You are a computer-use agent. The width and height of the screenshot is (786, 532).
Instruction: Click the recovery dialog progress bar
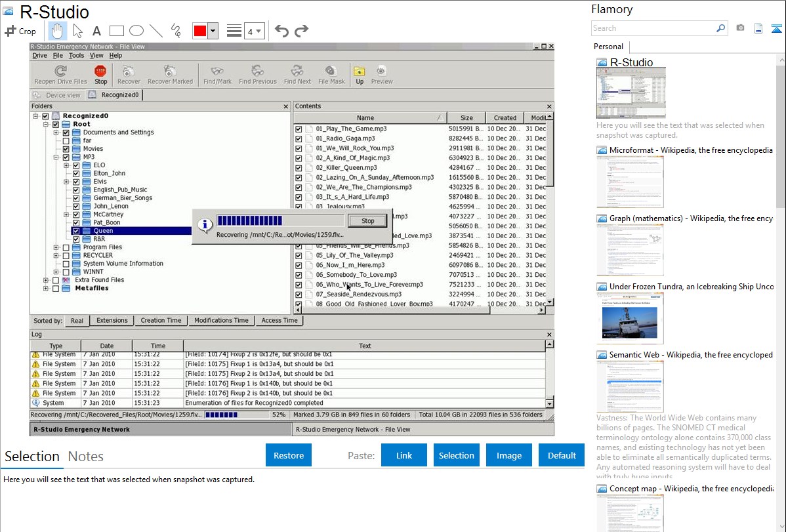pos(281,220)
